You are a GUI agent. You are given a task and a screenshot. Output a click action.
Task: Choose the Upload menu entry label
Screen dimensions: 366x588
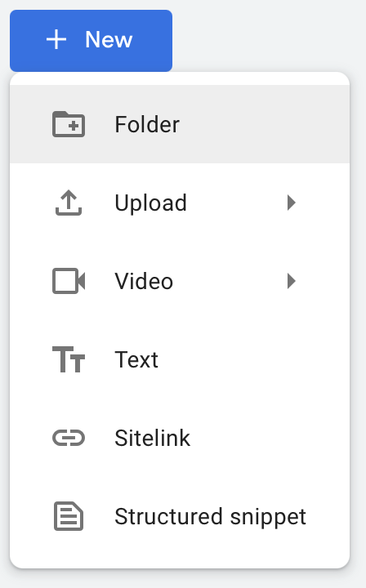pyautogui.click(x=151, y=203)
